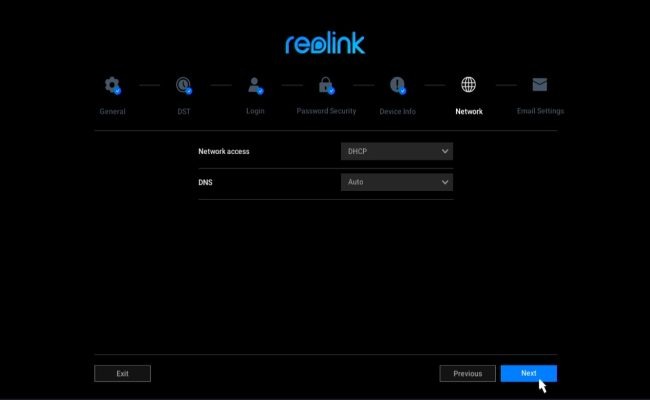Jump to the Email Settings label
This screenshot has height=400, width=650.
pyautogui.click(x=540, y=111)
